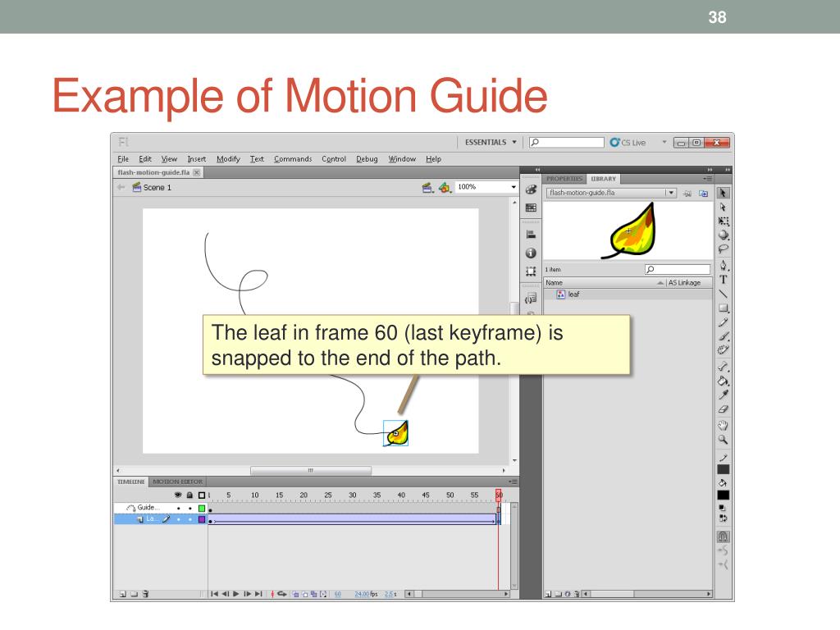The width and height of the screenshot is (840, 630).
Task: Click the CS Live button
Action: [628, 143]
